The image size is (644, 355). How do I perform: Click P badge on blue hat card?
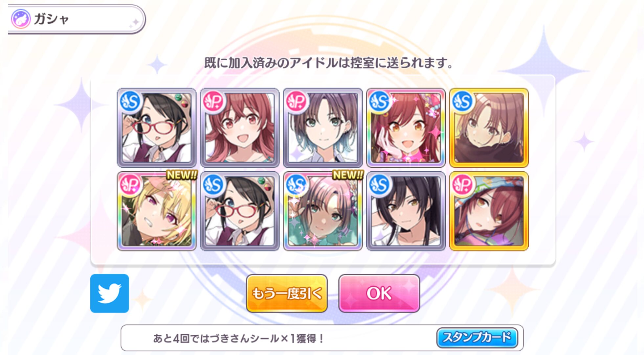pyautogui.click(x=462, y=184)
